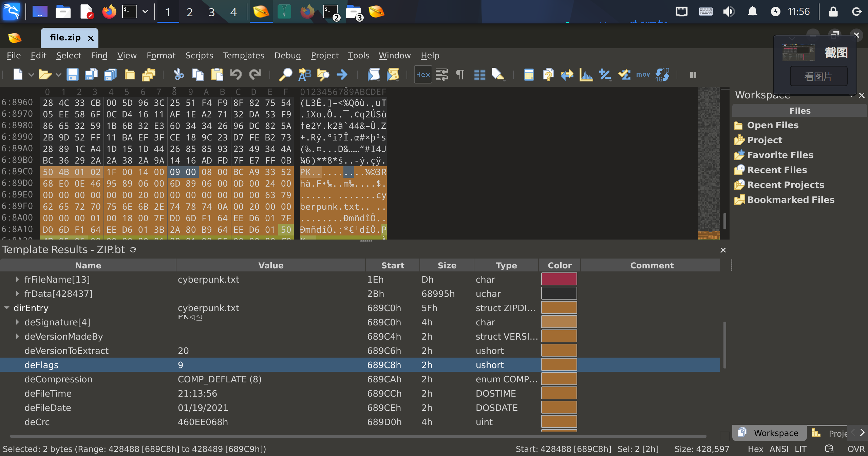Collapse the dirEntry tree node
This screenshot has width=868, height=456.
(x=6, y=308)
